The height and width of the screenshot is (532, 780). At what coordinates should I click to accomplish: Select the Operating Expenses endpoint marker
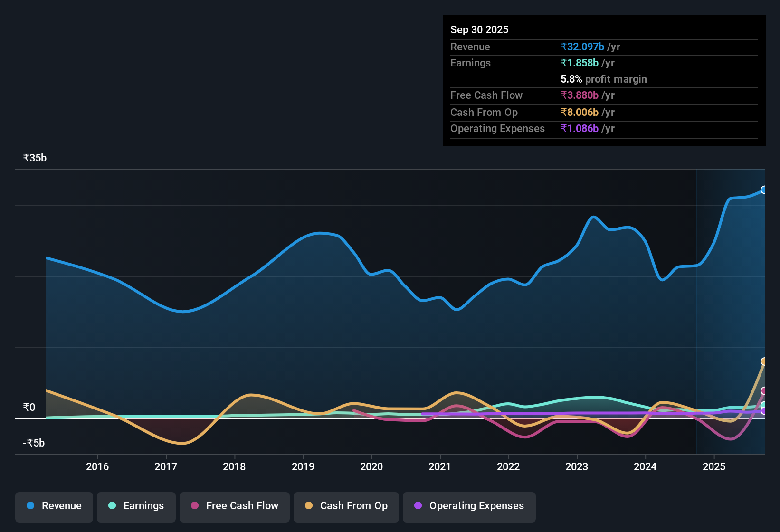point(763,411)
